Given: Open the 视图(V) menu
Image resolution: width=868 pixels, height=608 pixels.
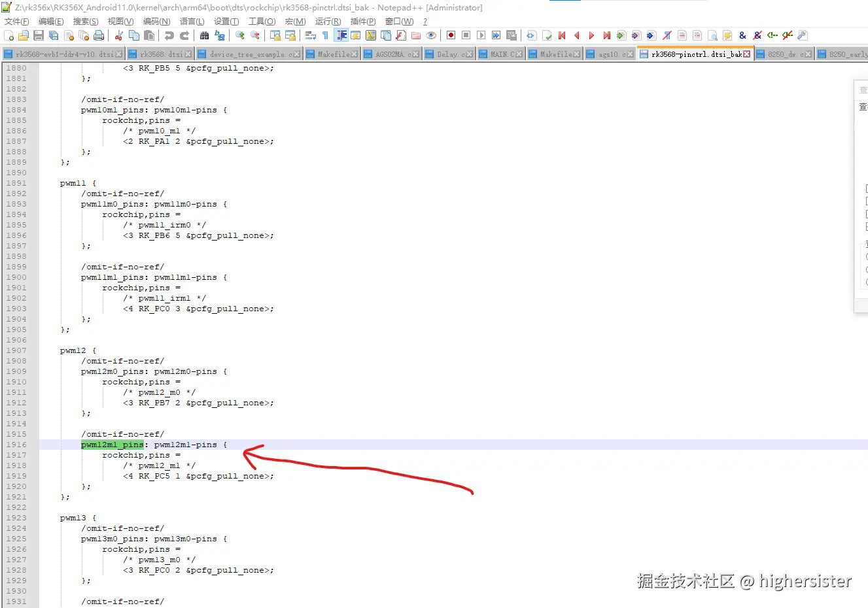Looking at the screenshot, I should click(x=120, y=22).
